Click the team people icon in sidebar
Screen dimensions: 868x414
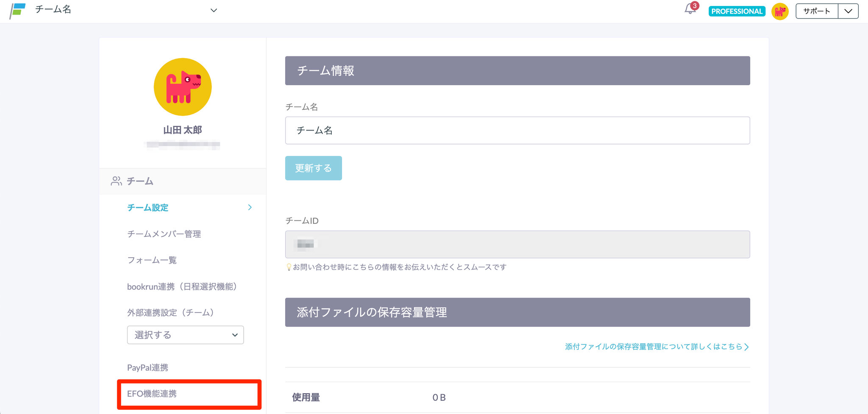tap(116, 181)
